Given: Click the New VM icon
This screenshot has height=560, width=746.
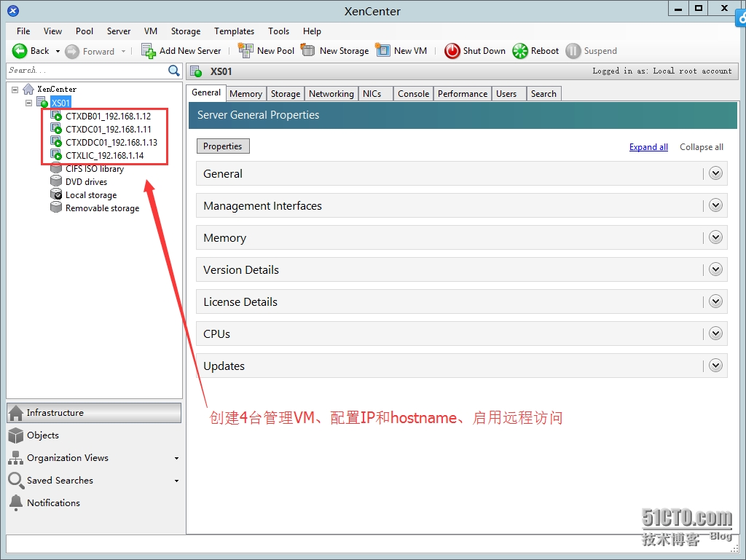Looking at the screenshot, I should pos(382,50).
